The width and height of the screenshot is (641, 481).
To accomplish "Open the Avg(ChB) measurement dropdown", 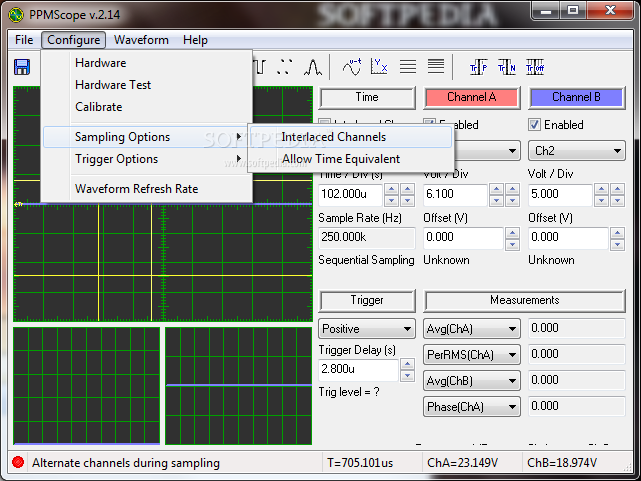I will 471,380.
